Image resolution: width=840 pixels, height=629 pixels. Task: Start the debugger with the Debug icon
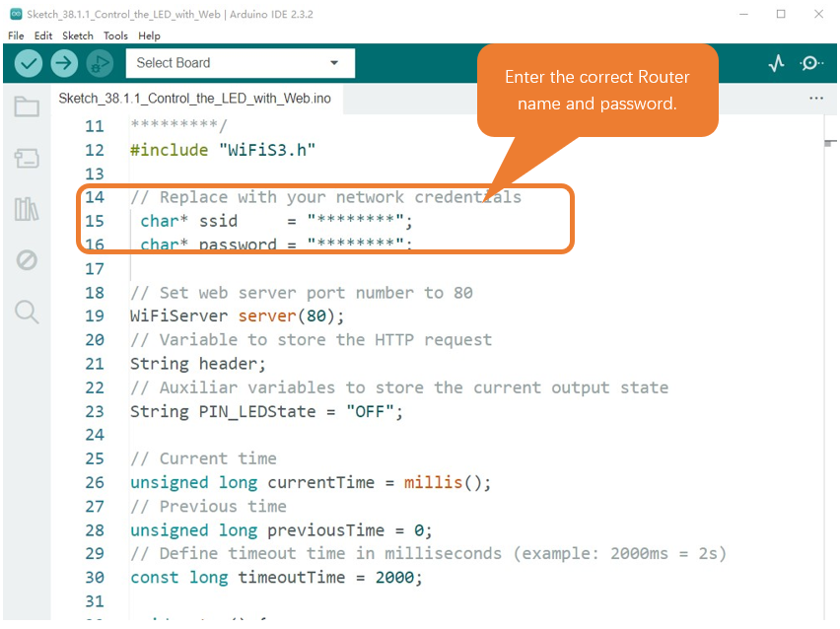point(100,64)
